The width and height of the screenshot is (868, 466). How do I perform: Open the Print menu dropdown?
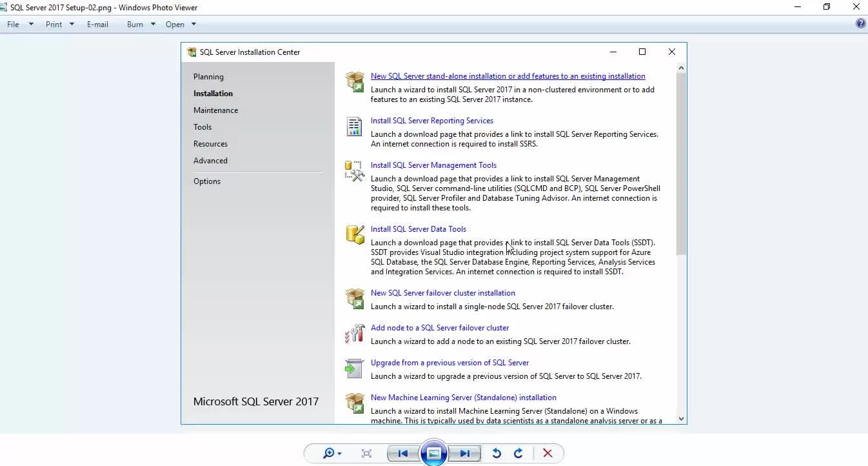[60, 25]
